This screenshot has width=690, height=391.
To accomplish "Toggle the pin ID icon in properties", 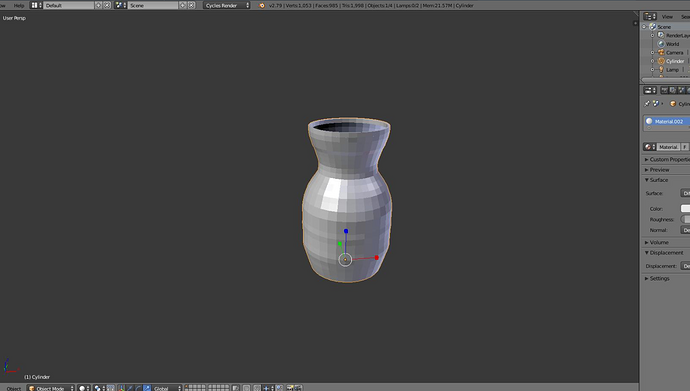I will (x=647, y=104).
